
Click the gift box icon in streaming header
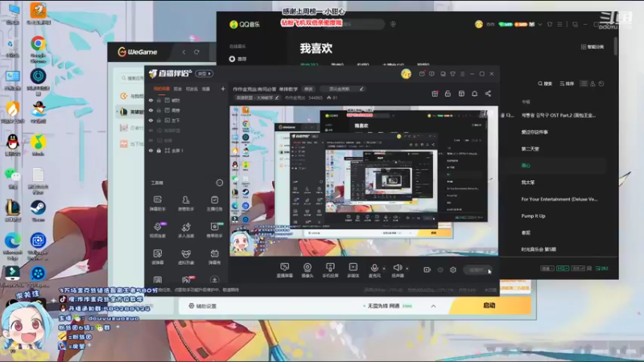[x=435, y=93]
